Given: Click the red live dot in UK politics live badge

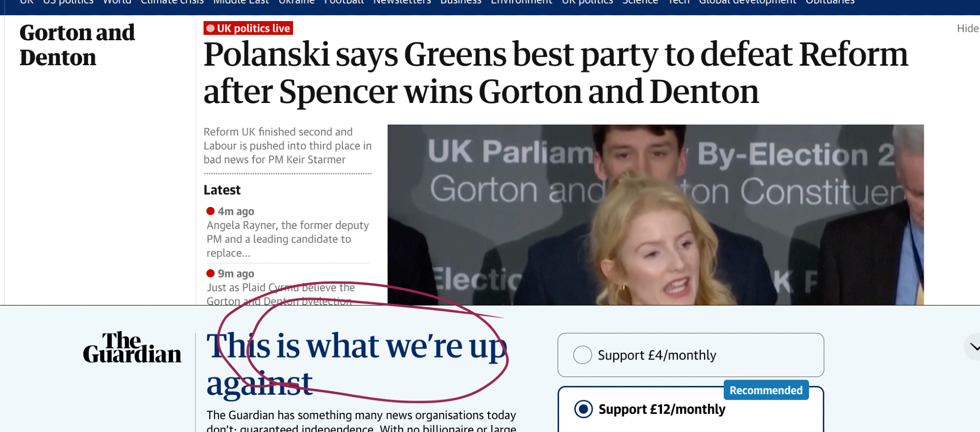Looking at the screenshot, I should tap(211, 28).
